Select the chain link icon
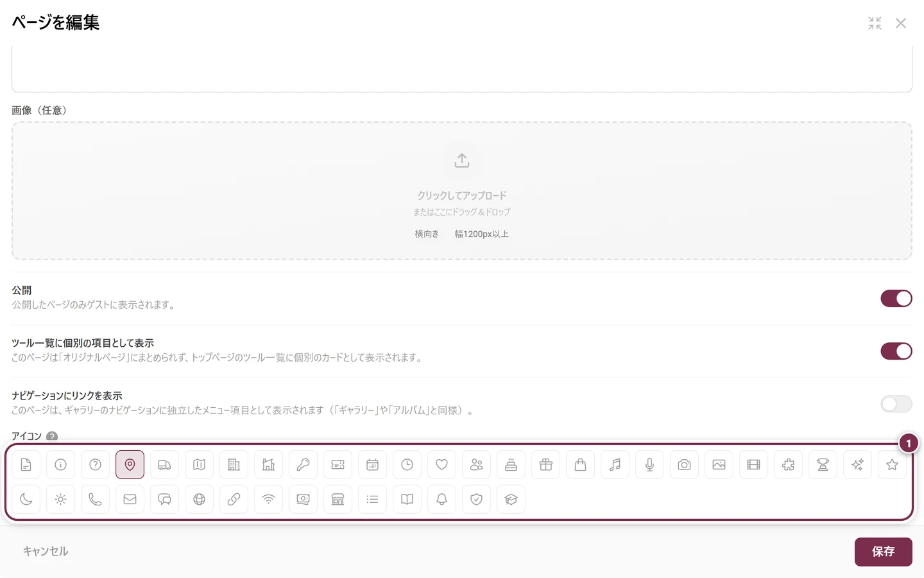924x578 pixels. [234, 499]
